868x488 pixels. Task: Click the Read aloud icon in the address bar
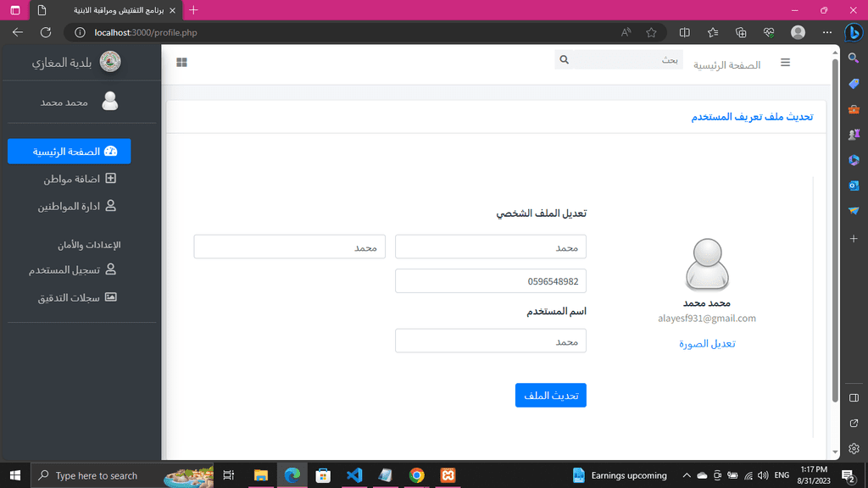(x=626, y=32)
